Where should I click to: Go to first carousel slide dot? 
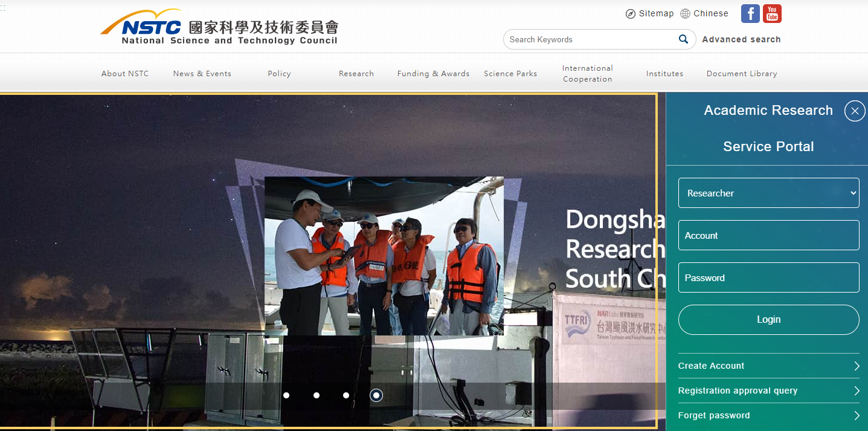tap(286, 395)
